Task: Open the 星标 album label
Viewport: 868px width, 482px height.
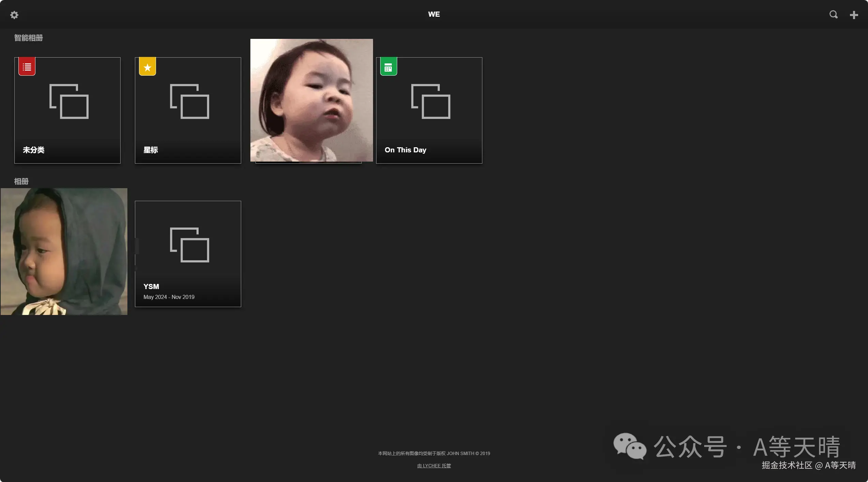Action: [x=151, y=150]
